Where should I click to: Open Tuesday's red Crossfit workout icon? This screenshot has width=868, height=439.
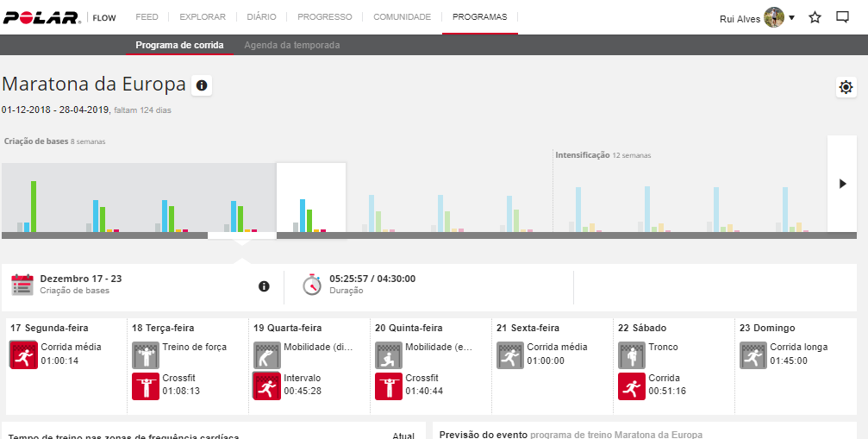(x=146, y=386)
